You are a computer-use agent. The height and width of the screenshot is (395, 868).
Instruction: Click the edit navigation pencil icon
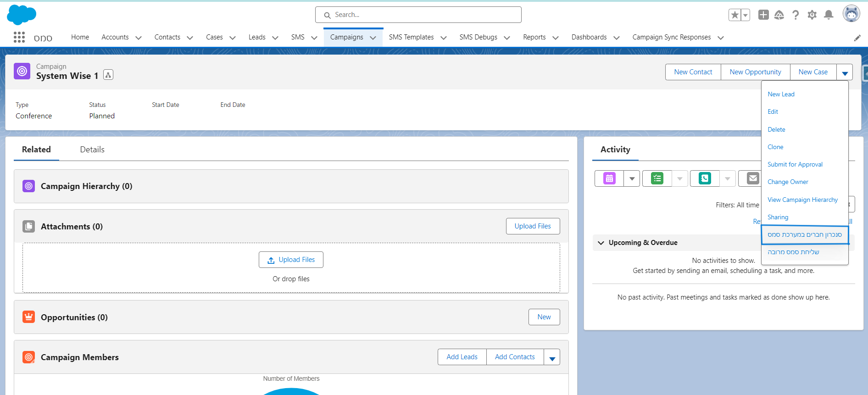[857, 38]
